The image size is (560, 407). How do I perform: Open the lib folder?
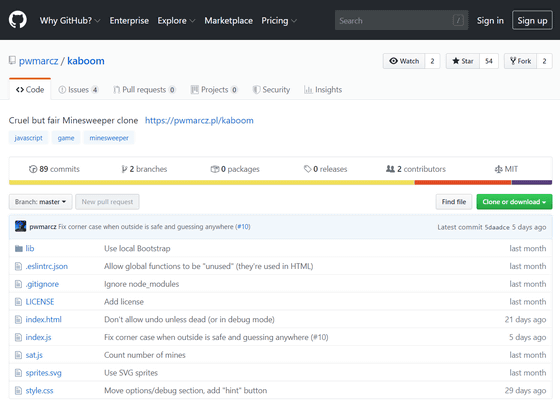(x=30, y=248)
